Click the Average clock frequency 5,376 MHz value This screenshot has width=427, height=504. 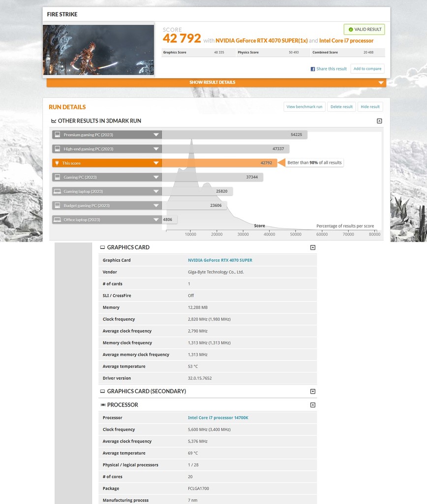click(198, 441)
